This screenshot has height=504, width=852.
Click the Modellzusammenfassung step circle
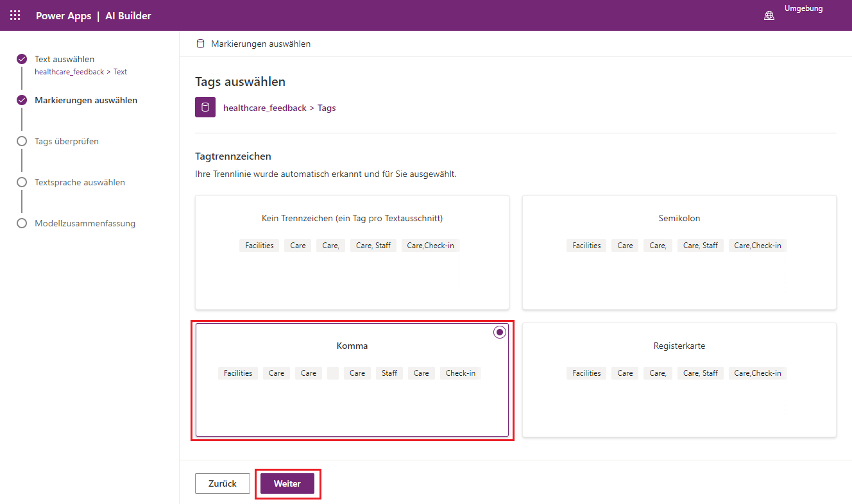pos(22,223)
